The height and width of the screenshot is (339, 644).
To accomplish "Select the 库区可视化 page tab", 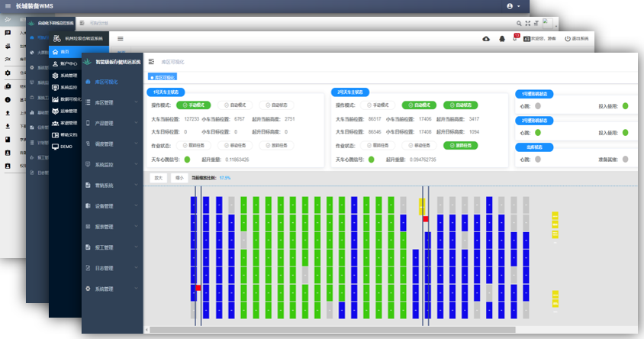I will point(162,77).
